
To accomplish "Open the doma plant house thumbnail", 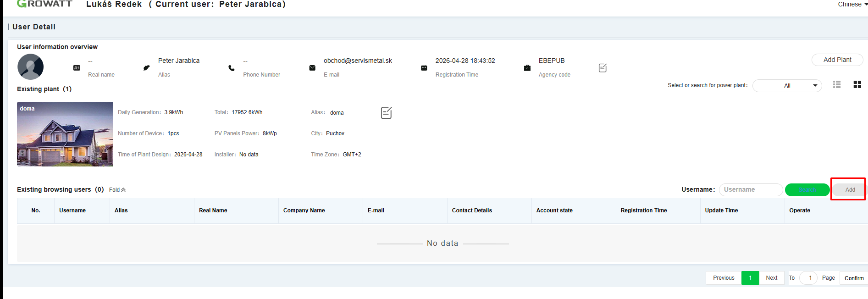I will coord(65,134).
